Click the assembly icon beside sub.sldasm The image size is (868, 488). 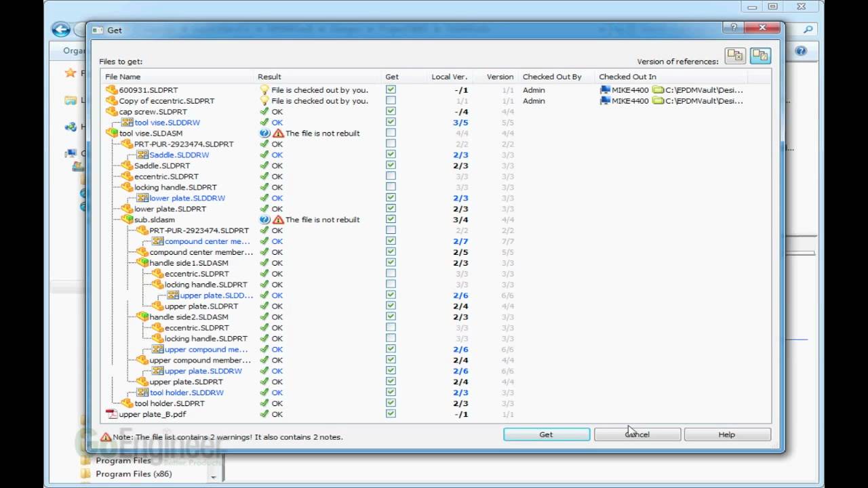click(x=127, y=220)
